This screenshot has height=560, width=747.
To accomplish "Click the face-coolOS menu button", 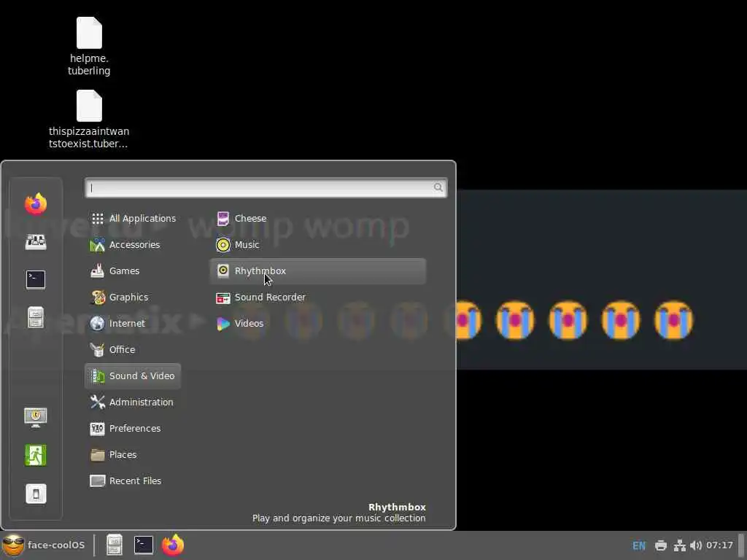I will click(x=44, y=545).
